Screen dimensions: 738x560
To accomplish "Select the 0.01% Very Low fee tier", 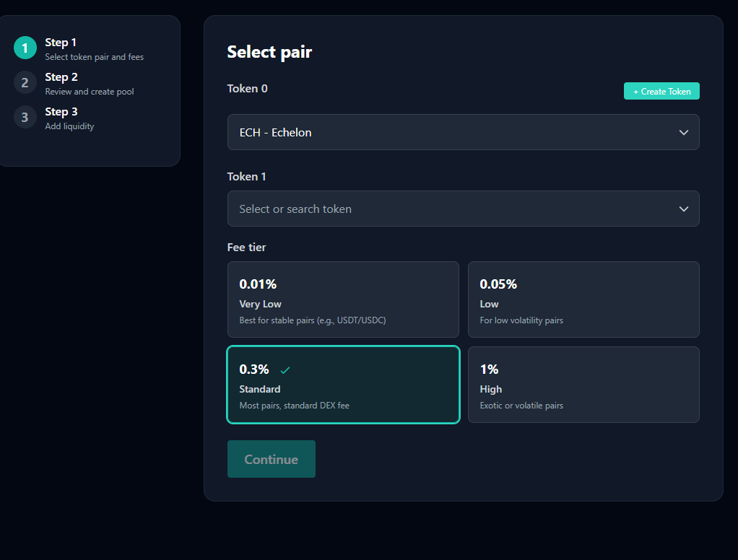I will click(343, 299).
